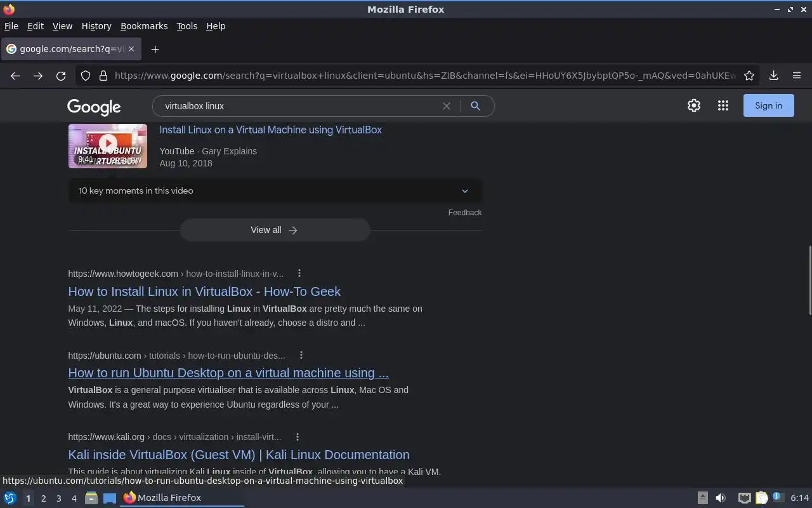Image resolution: width=812 pixels, height=508 pixels.
Task: Click the page vertical scrollbar thumb
Action: point(809,279)
